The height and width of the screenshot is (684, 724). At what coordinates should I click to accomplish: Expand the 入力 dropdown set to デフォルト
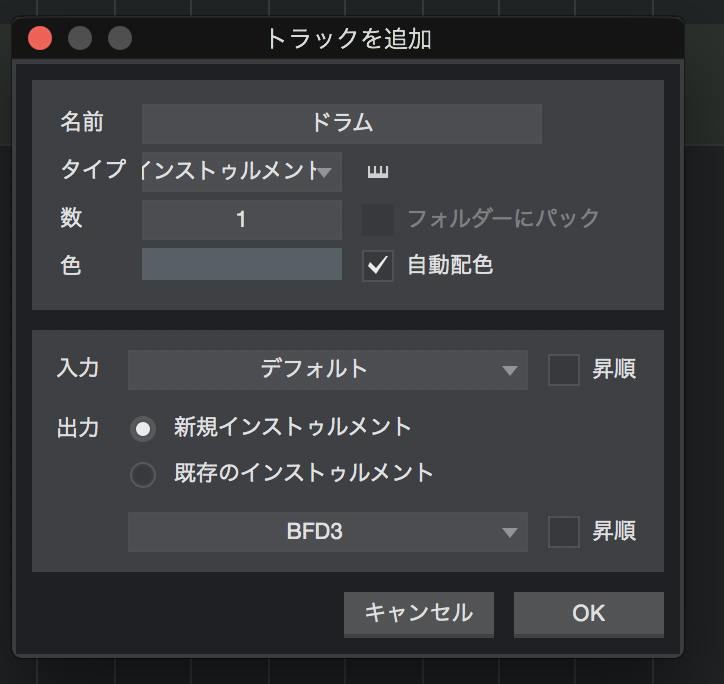point(327,369)
